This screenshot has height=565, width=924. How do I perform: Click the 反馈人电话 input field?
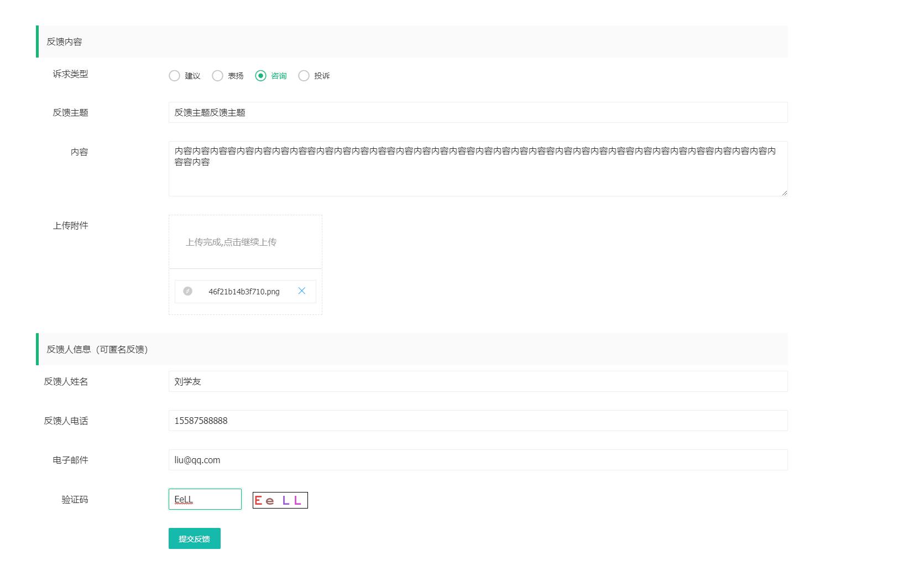coord(478,421)
